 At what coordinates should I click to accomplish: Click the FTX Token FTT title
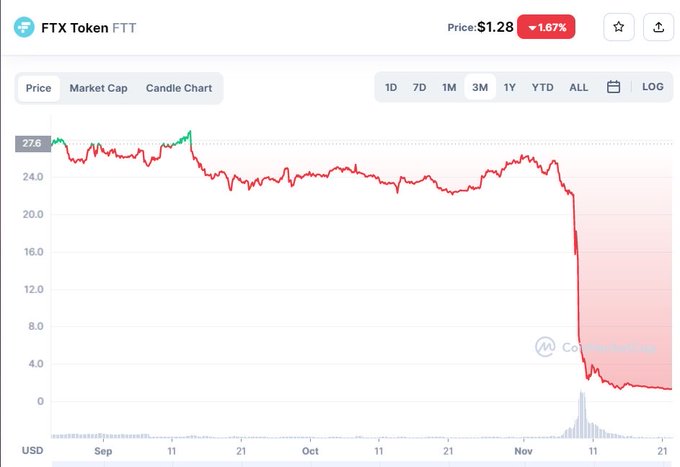coord(89,27)
